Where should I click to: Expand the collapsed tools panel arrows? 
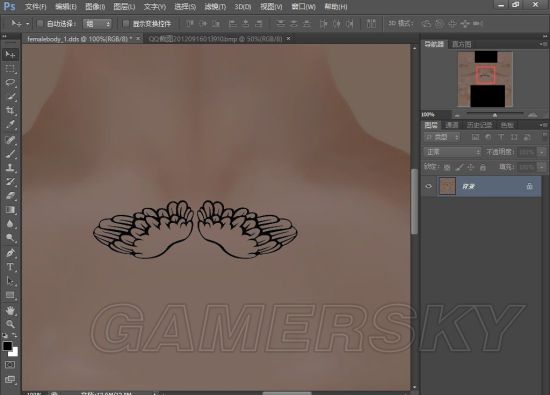pyautogui.click(x=5, y=36)
